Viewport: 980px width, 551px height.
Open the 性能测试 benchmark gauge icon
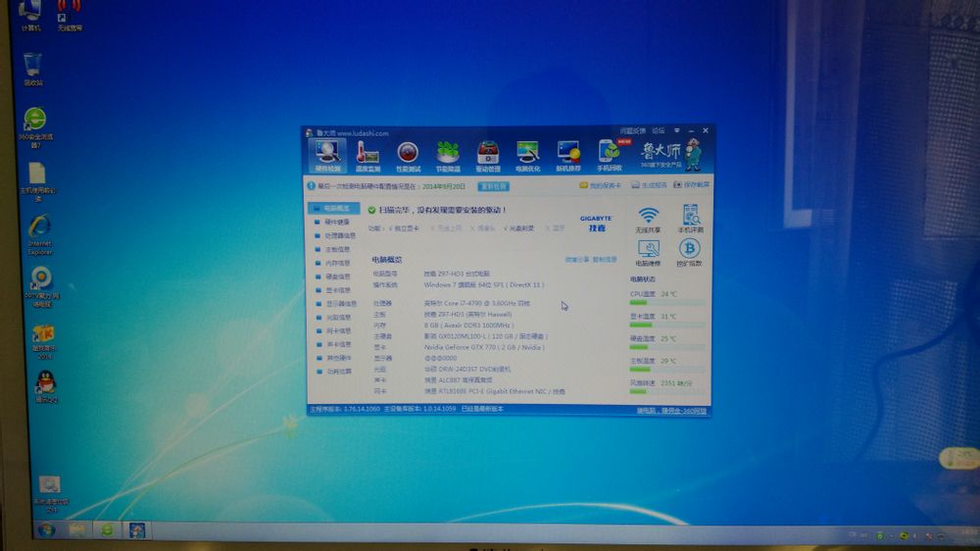click(x=408, y=156)
